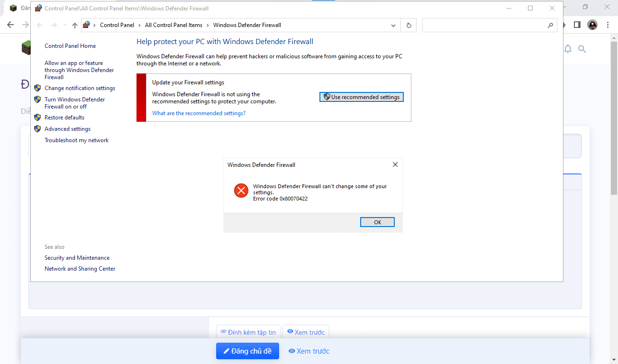Open browser profile avatar
This screenshot has height=364, width=618.
pos(592,25)
